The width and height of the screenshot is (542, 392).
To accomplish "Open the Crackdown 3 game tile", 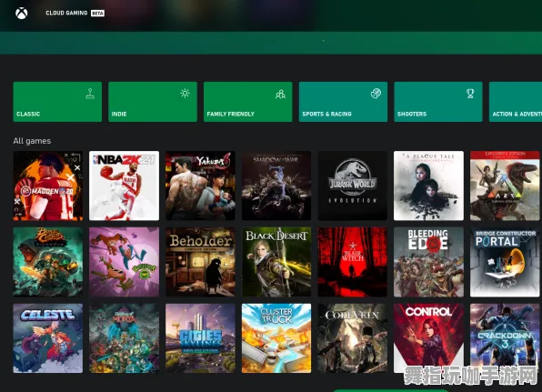I will [x=505, y=338].
